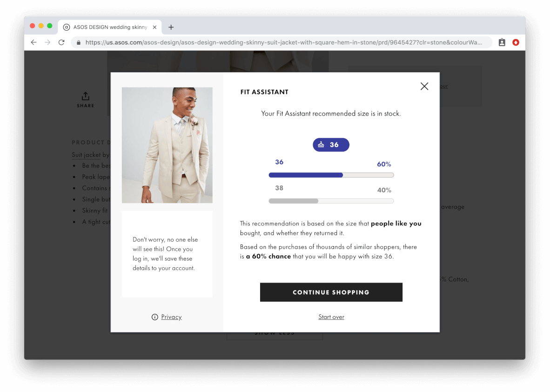This screenshot has height=392, width=550.
Task: Click the clipboard extension icon
Action: pyautogui.click(x=502, y=42)
